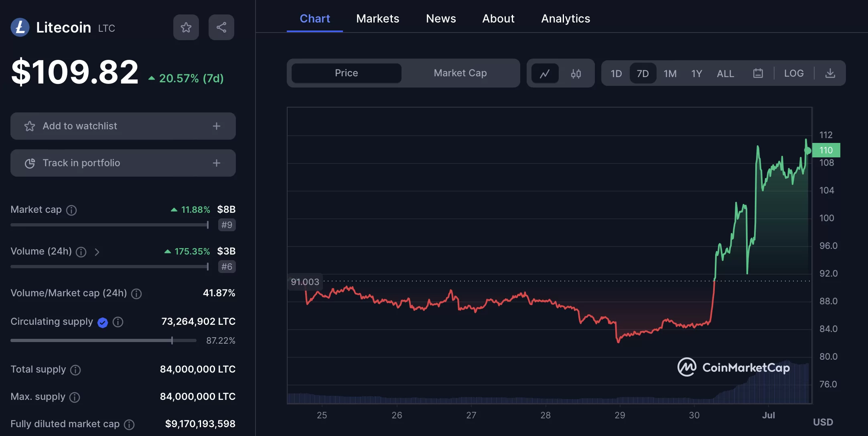The width and height of the screenshot is (868, 436).
Task: Expand Volume (24h) chevron arrow
Action: (x=97, y=252)
